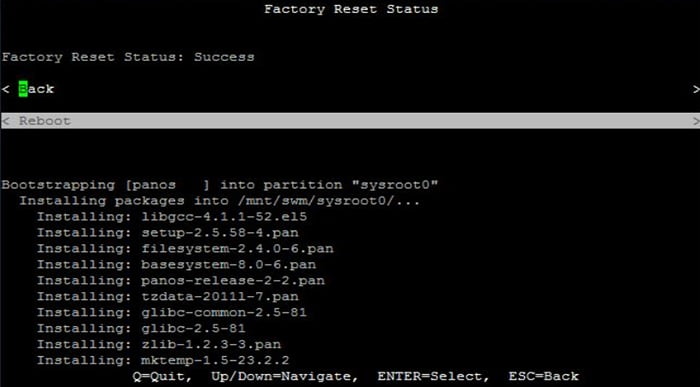Click the right angle bracket on the Back row
Viewport: 700px width, 387px height.
tap(696, 89)
